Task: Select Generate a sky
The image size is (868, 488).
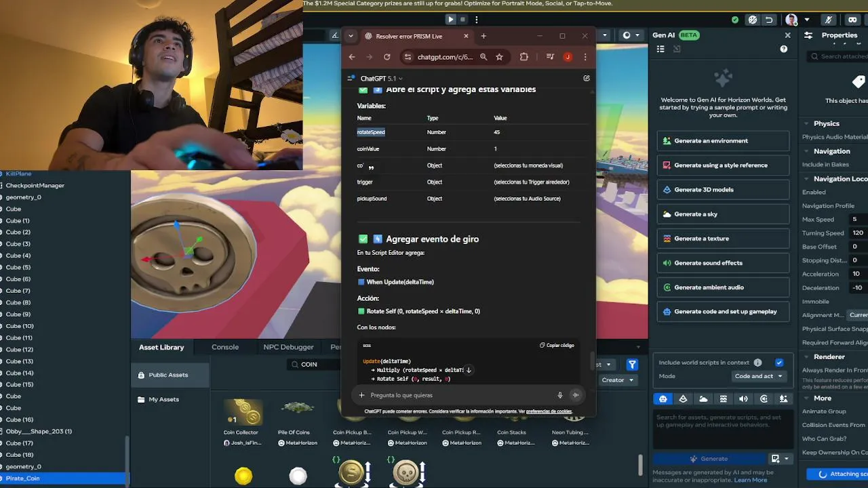Action: tap(723, 214)
